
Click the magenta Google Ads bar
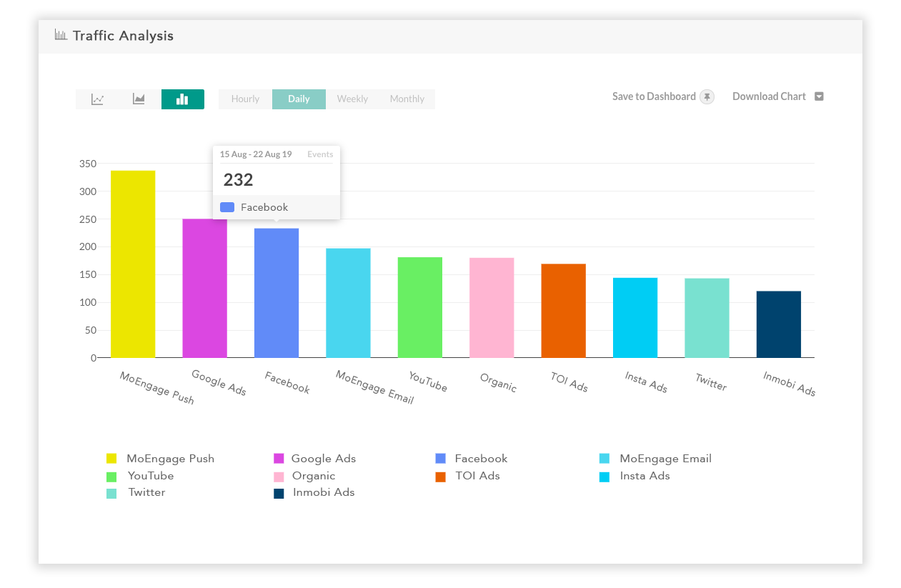(204, 288)
